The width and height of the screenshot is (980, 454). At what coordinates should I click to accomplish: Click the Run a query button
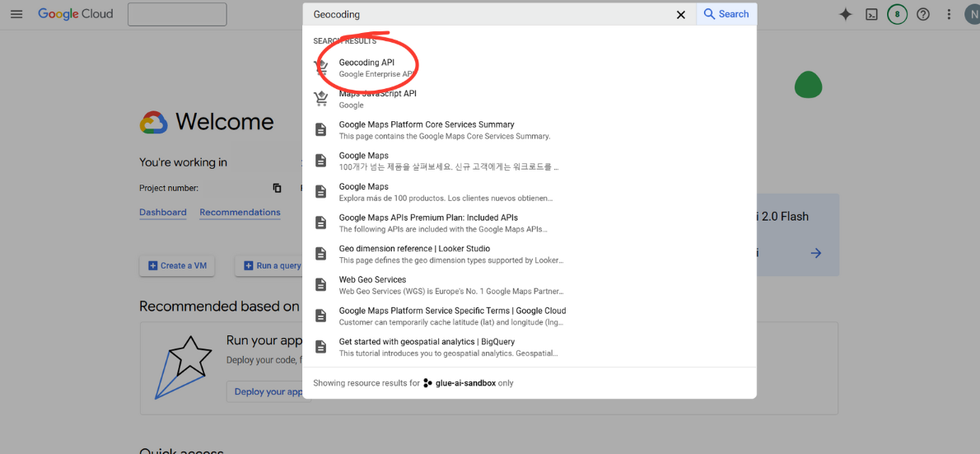click(x=269, y=266)
